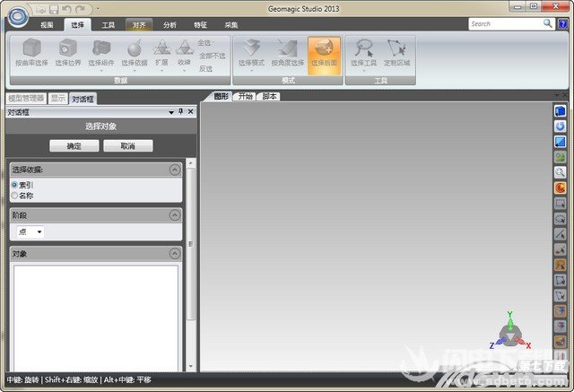The width and height of the screenshot is (574, 392).
Task: Switch to the 视图 ribbon tab
Action: [x=47, y=24]
